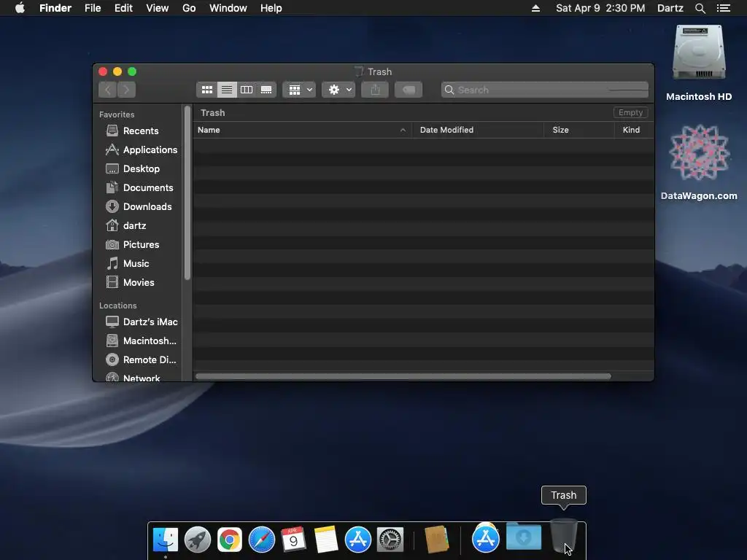Open Finder from the Dock
This screenshot has width=747, height=560.
166,540
